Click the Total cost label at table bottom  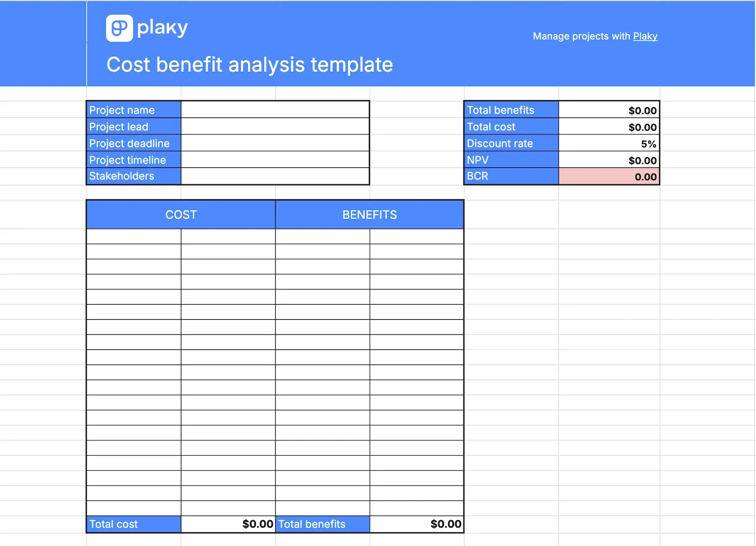[134, 524]
